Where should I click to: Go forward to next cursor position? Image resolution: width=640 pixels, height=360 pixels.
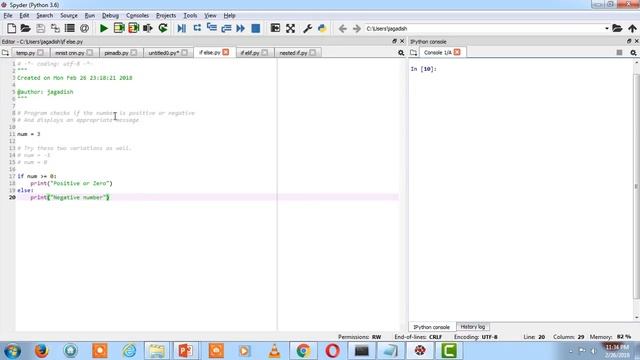(x=357, y=29)
